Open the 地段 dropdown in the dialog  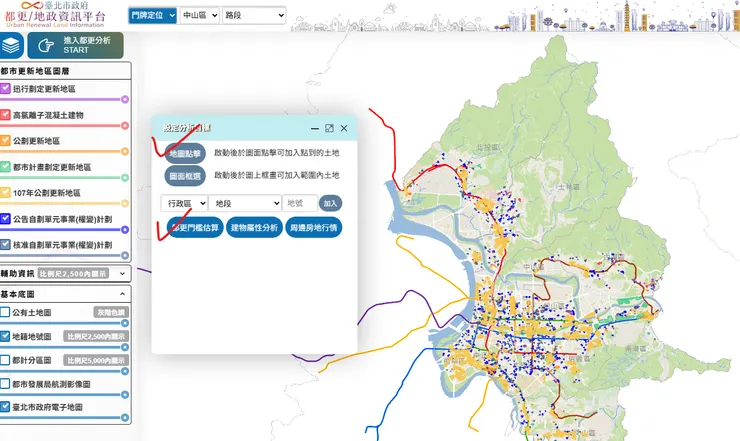tap(245, 204)
